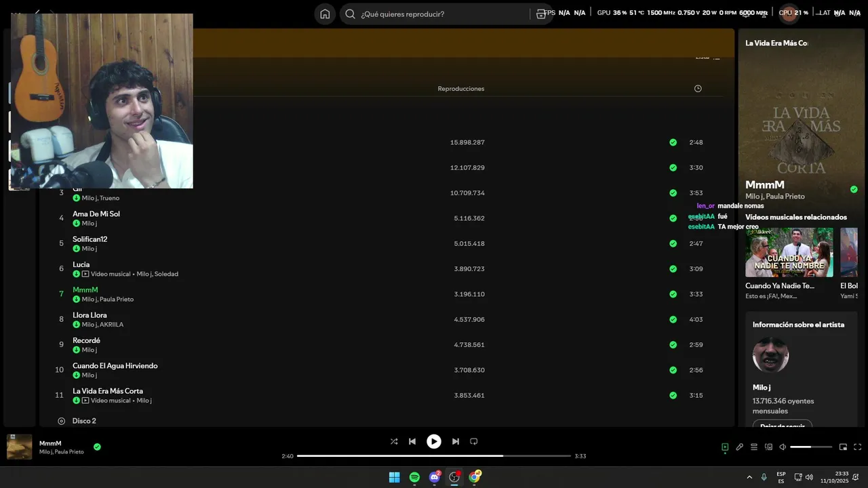The width and height of the screenshot is (868, 488).
Task: Click the downloaded arrow icon under Solifican12
Action: [x=77, y=249]
